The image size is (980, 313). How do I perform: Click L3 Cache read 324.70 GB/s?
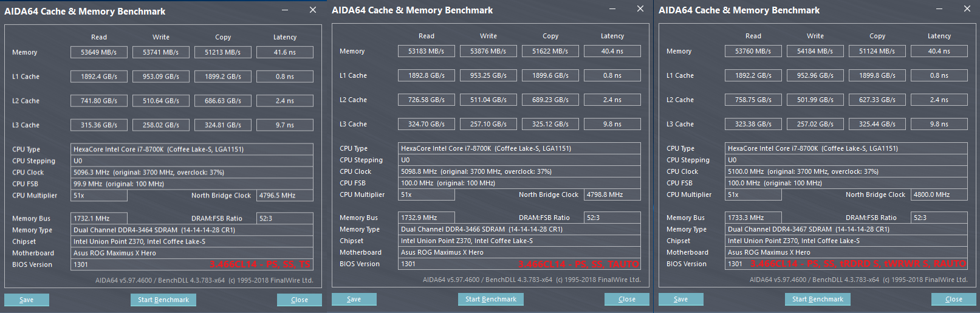(427, 124)
